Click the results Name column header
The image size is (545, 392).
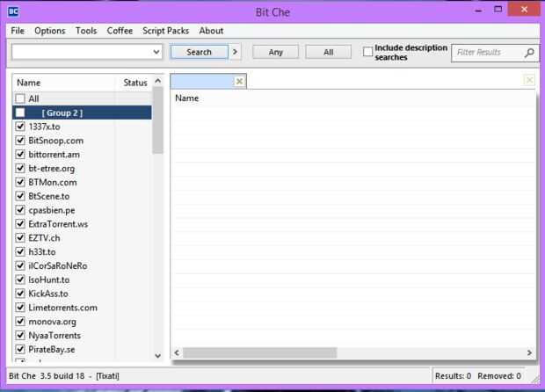click(187, 98)
